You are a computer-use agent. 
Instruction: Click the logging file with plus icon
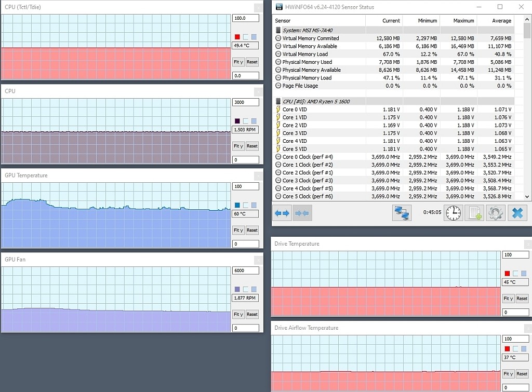coord(474,213)
